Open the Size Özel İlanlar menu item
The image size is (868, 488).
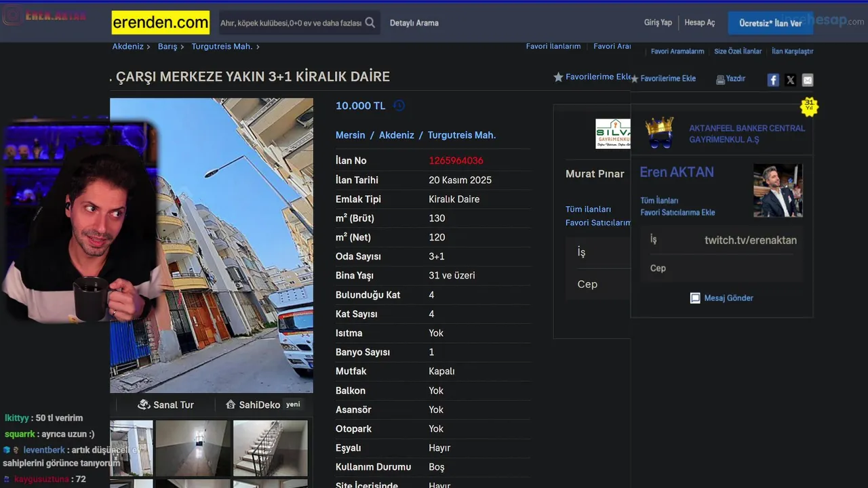pos(738,52)
